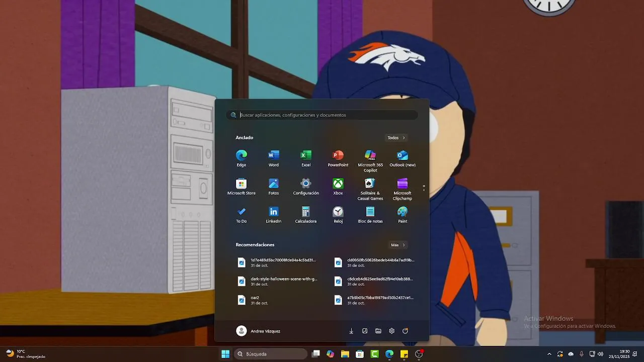The height and width of the screenshot is (362, 644).
Task: Open Andrea Vázquez user account
Action: (259, 331)
